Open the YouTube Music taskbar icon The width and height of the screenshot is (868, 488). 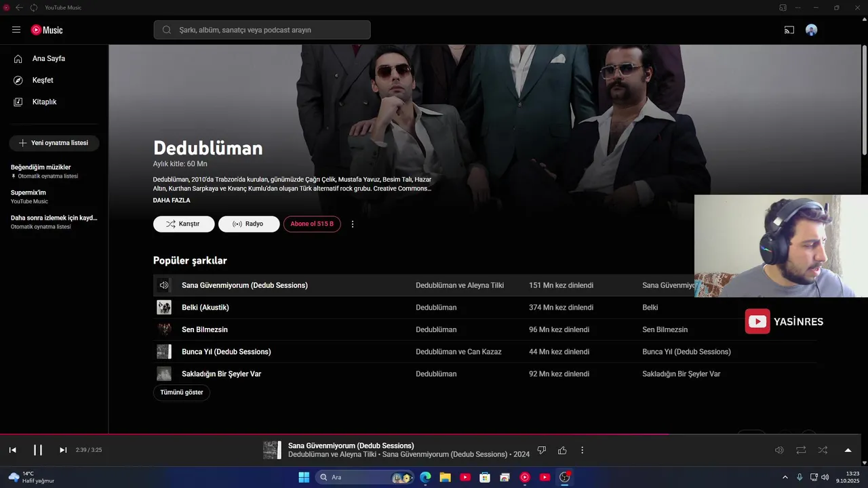tap(525, 477)
